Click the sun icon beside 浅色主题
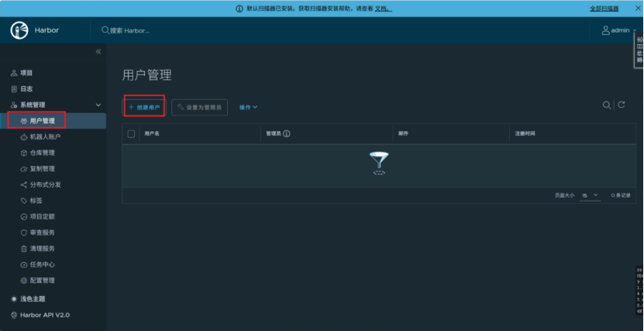 point(14,299)
